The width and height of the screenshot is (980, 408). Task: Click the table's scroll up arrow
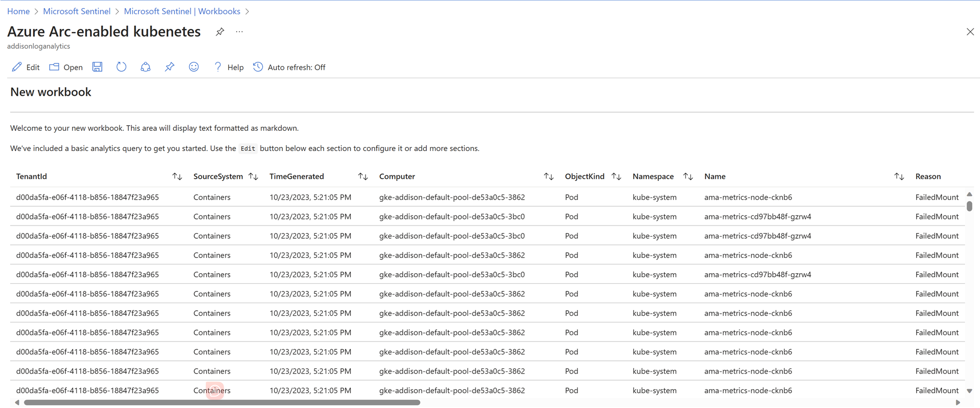969,195
